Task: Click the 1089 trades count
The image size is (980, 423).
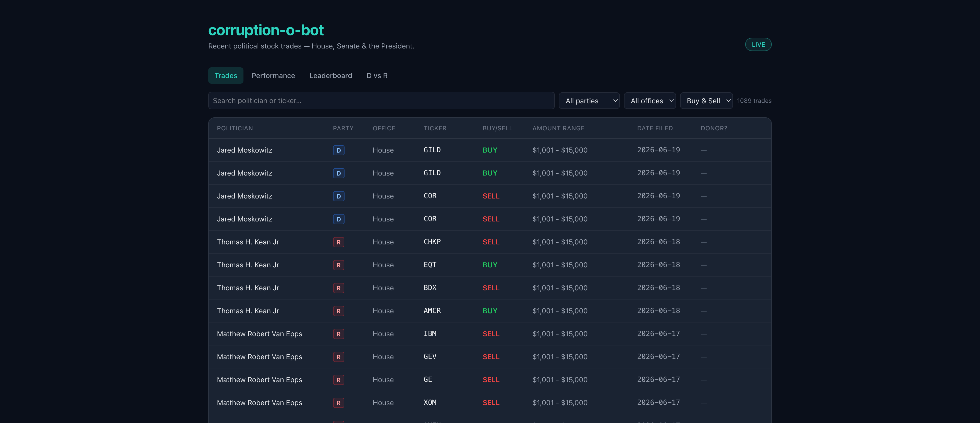Action: (x=754, y=101)
